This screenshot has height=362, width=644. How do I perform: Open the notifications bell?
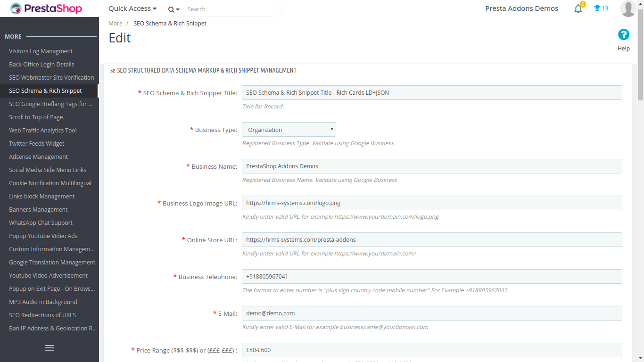578,8
